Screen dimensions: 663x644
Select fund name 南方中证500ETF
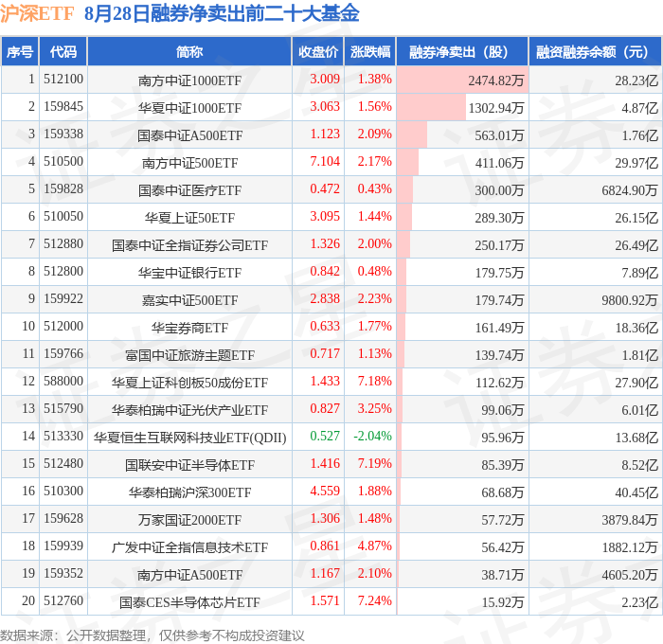[189, 163]
